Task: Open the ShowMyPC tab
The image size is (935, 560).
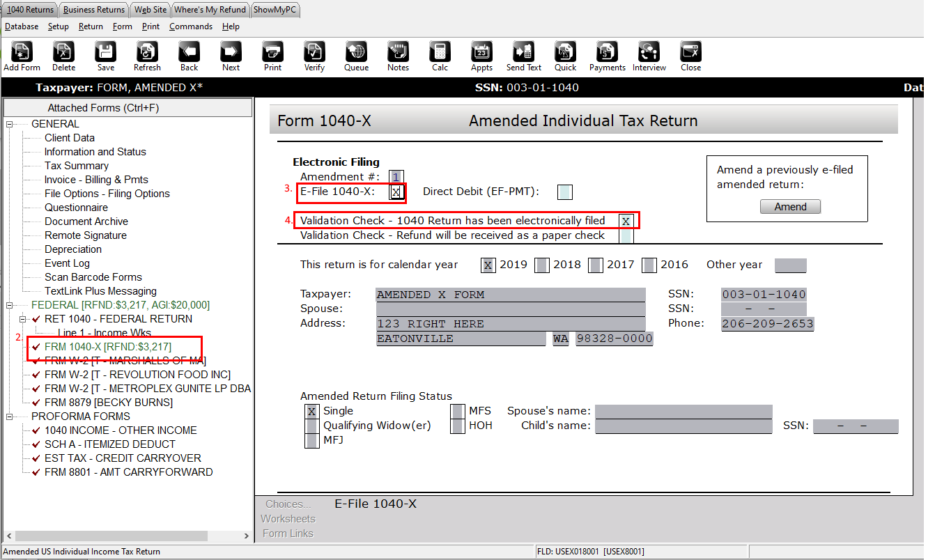Action: pyautogui.click(x=275, y=10)
